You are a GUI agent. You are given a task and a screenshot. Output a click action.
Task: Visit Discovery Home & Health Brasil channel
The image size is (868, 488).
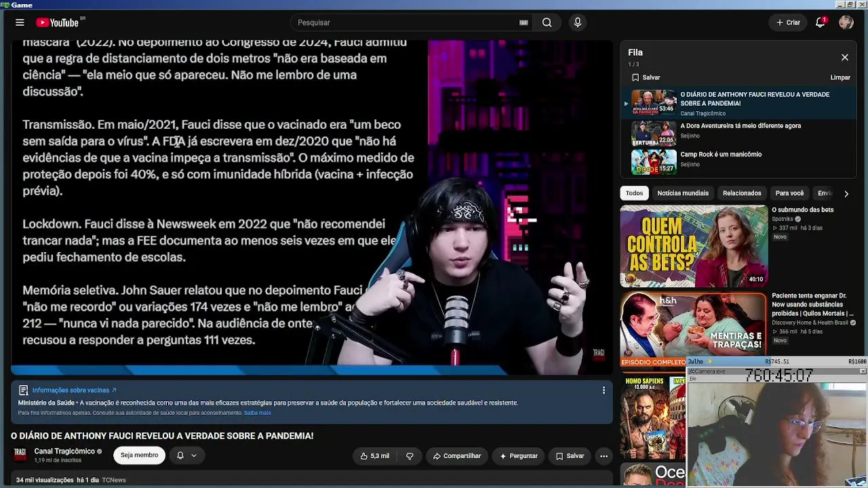(x=810, y=323)
